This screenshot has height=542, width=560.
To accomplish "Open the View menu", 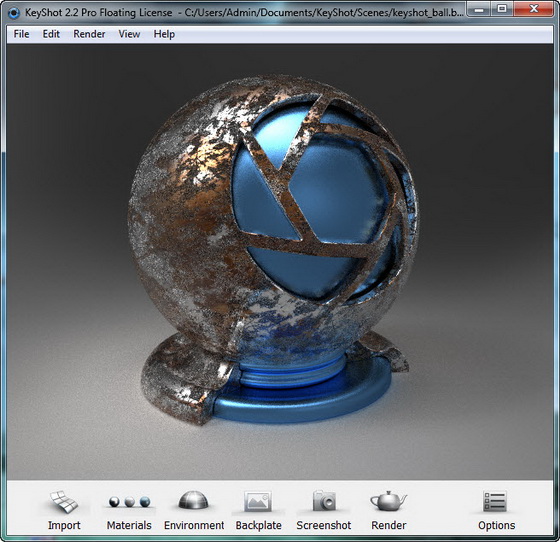I will [129, 34].
